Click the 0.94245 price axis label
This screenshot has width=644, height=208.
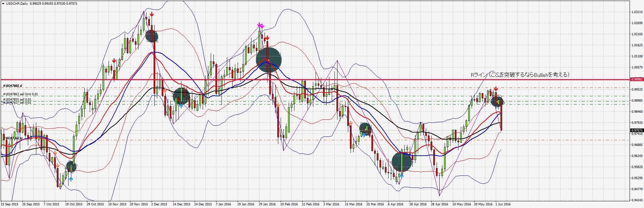click(x=637, y=200)
